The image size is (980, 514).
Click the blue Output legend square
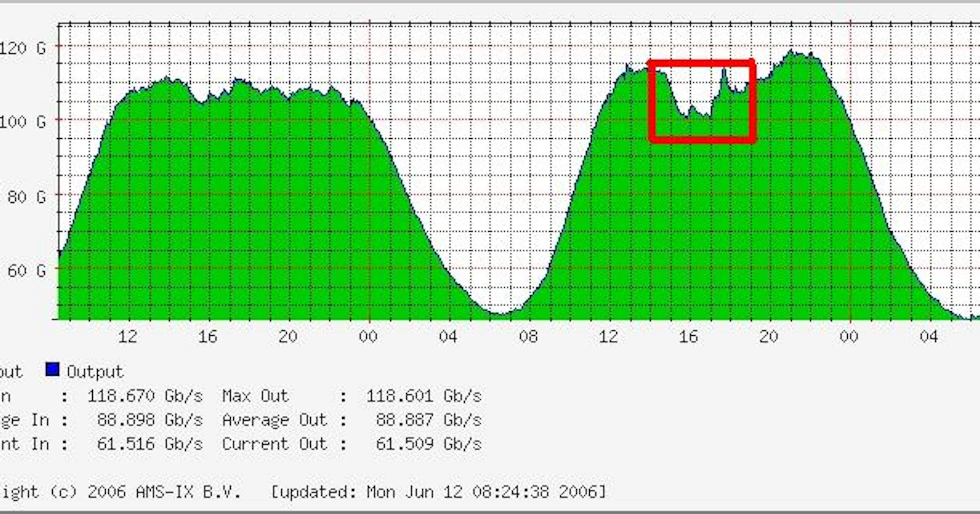click(52, 370)
